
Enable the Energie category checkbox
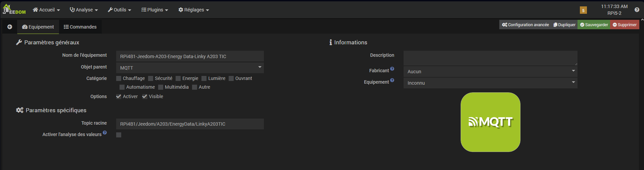(x=178, y=79)
